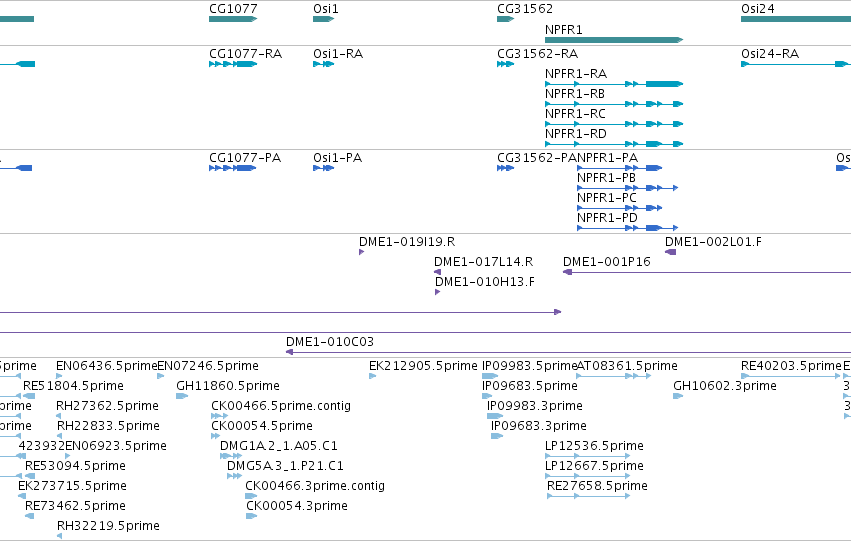The height and width of the screenshot is (541, 851).
Task: Select the CG31562-PA protein label
Action: coord(537,158)
